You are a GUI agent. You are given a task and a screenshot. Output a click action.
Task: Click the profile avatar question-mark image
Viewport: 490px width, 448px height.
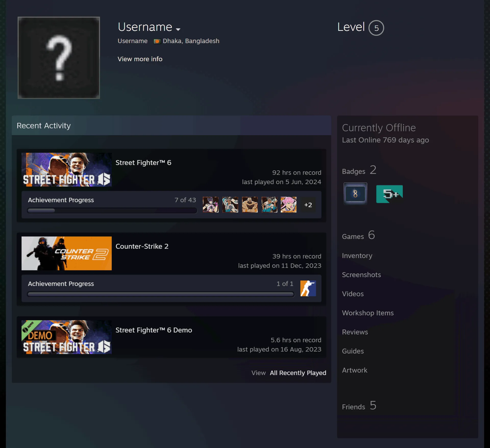pyautogui.click(x=59, y=58)
